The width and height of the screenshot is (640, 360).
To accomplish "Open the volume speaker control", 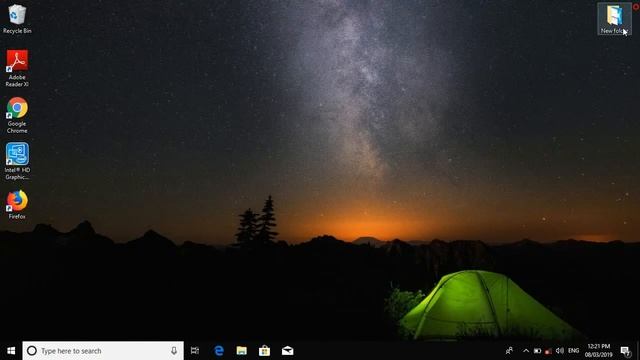I will [560, 351].
